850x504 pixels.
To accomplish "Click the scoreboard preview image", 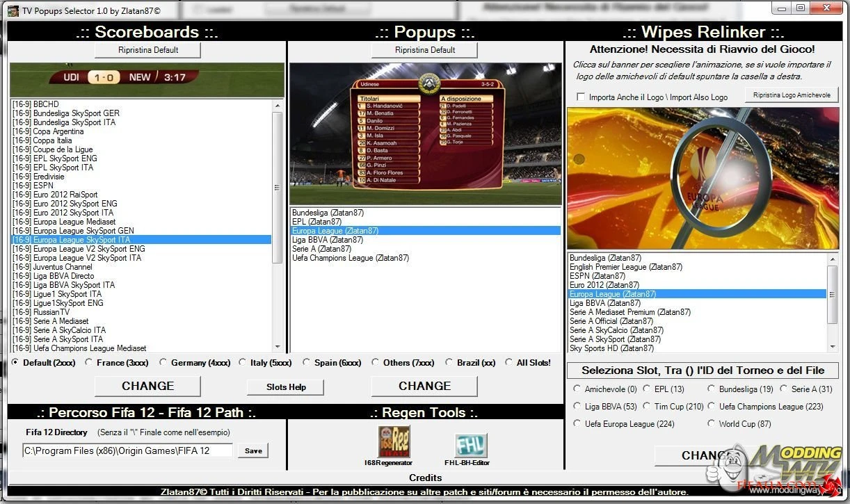I will 147,80.
